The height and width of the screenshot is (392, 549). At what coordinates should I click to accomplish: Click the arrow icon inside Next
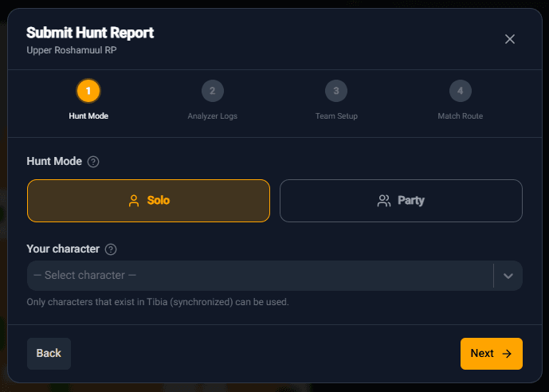[507, 354]
